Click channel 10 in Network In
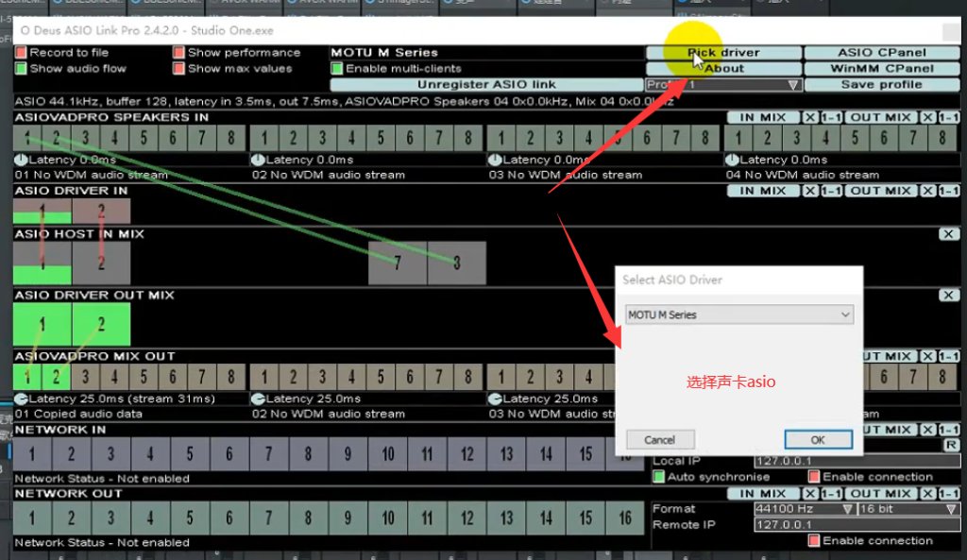The image size is (967, 560). (387, 453)
